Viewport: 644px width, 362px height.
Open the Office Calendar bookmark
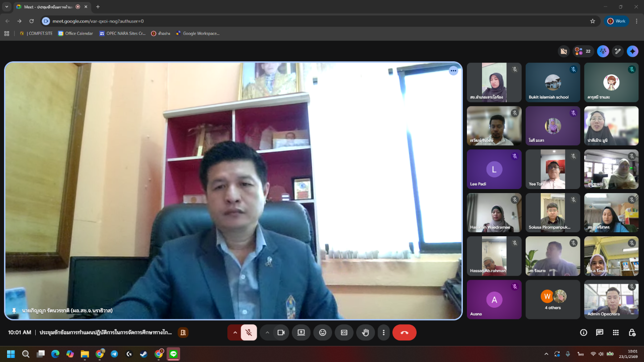(75, 34)
